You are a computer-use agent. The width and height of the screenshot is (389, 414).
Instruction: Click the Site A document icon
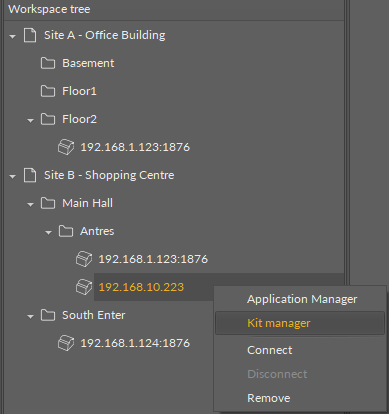click(30, 35)
